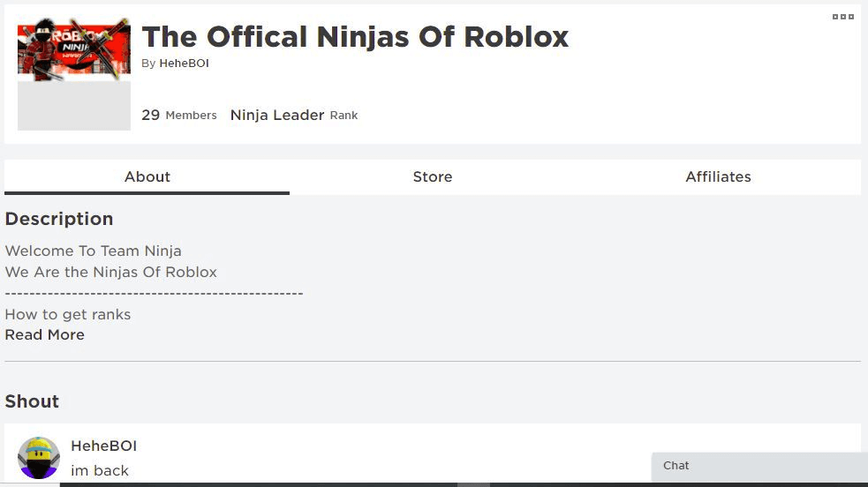Viewport: 868px width, 487px height.
Task: Select the About tab
Action: [x=147, y=176]
